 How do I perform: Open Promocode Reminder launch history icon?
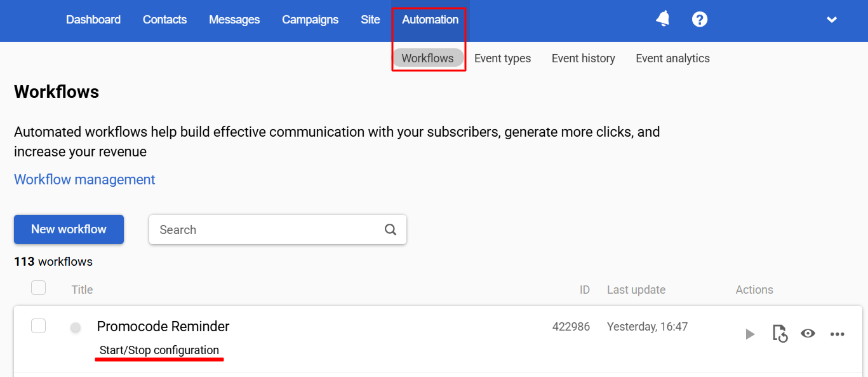tap(780, 334)
